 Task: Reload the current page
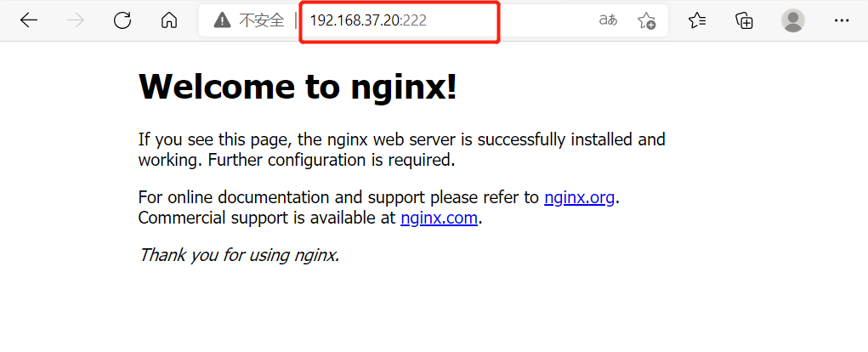(122, 21)
